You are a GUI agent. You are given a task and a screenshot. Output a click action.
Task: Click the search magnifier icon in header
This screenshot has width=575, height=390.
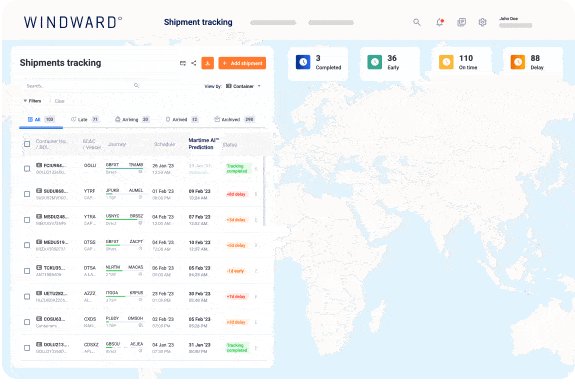point(417,22)
